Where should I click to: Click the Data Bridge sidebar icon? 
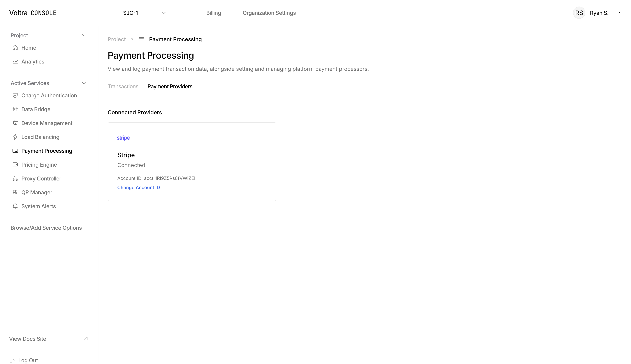click(15, 109)
